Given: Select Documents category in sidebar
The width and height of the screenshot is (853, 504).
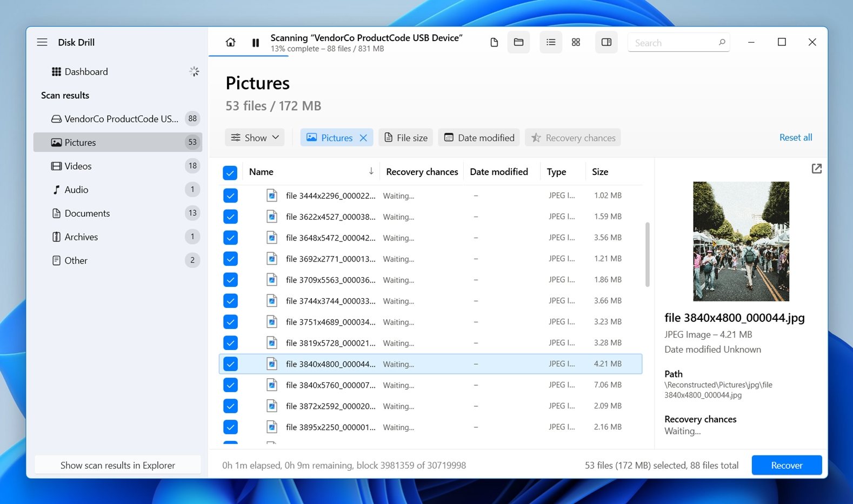Looking at the screenshot, I should (118, 213).
